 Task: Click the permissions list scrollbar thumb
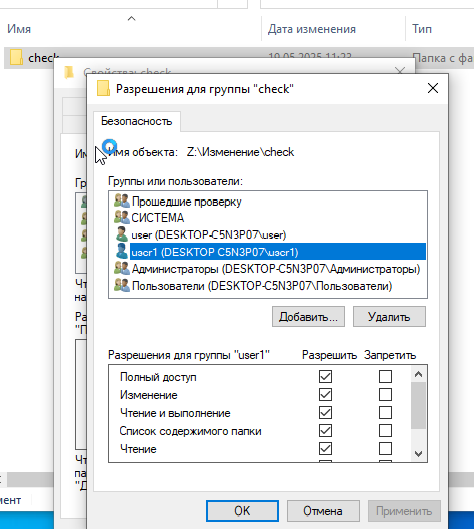(x=418, y=406)
